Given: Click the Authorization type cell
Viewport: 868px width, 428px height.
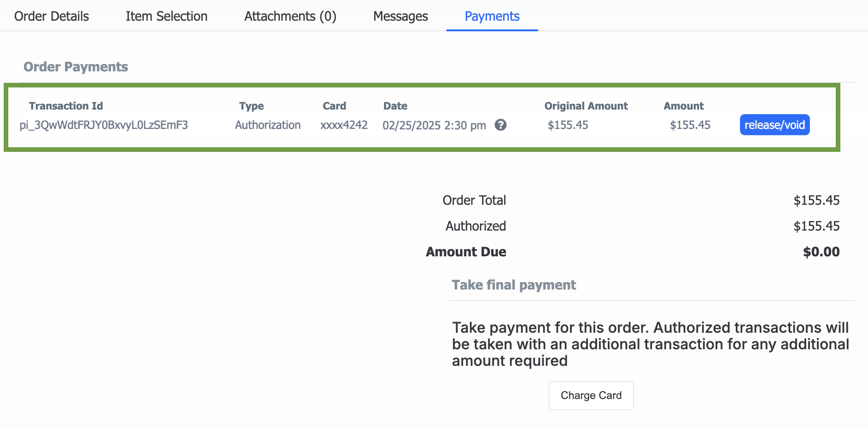Looking at the screenshot, I should click(268, 125).
